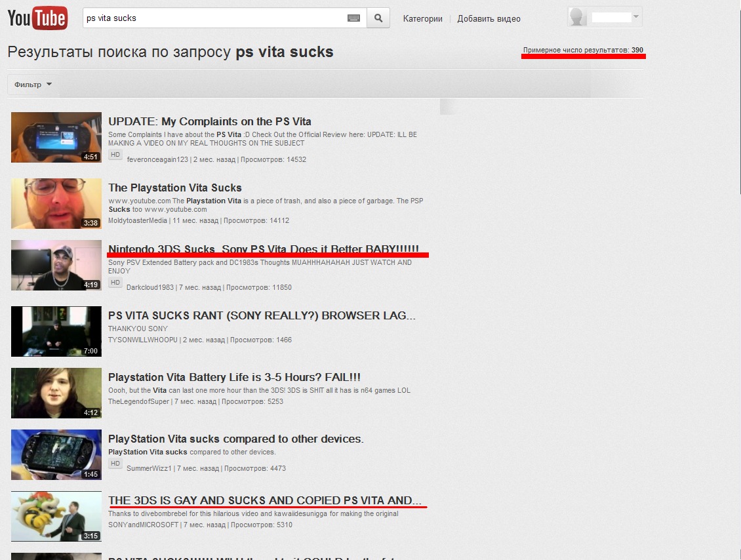The image size is (741, 560).
Task: Expand the Фильтр dropdown
Action: tap(33, 85)
